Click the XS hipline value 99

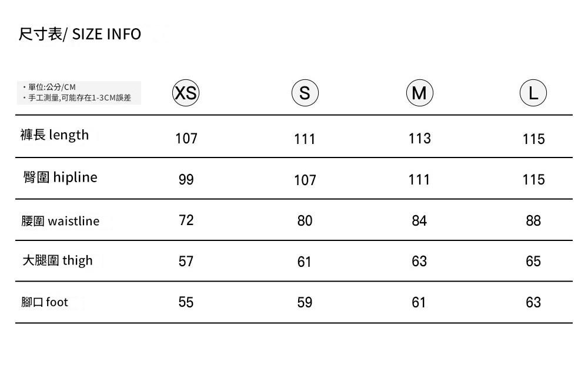[186, 180]
